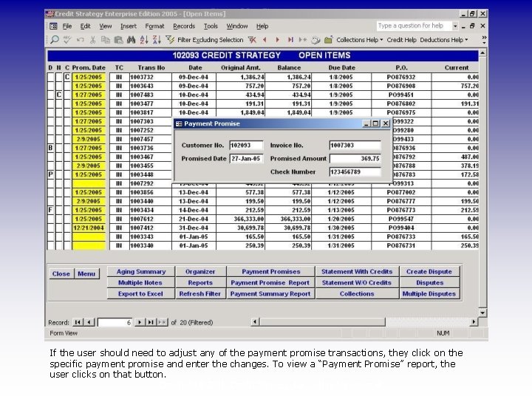Screen dimensions: 532x399
Task: Click the Promised Amount field showing 369.75
Action: [355, 158]
